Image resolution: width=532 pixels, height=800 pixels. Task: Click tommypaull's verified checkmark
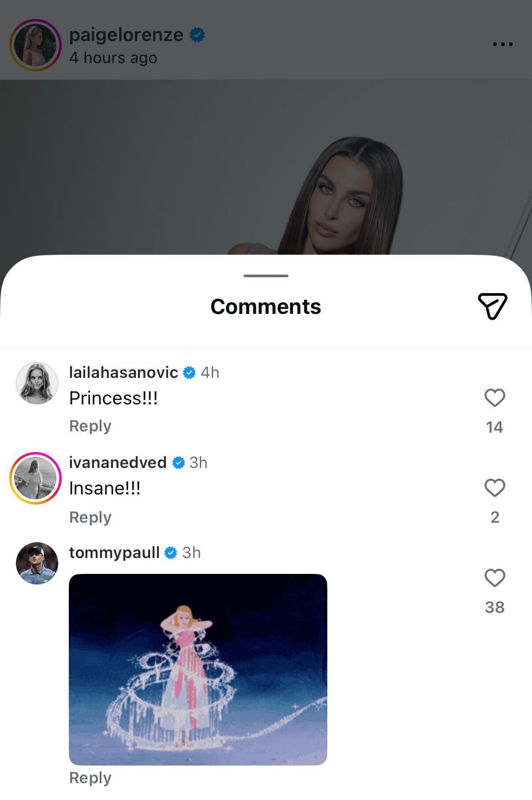[170, 552]
